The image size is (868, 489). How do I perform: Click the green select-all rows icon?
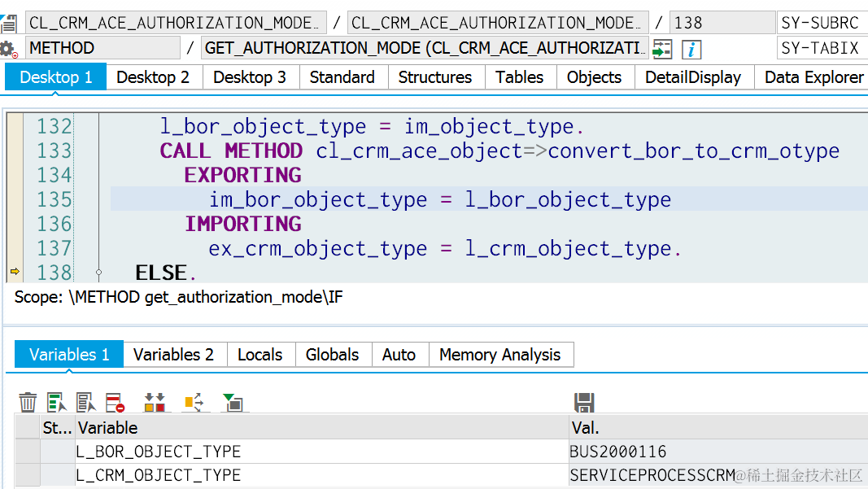(x=56, y=402)
